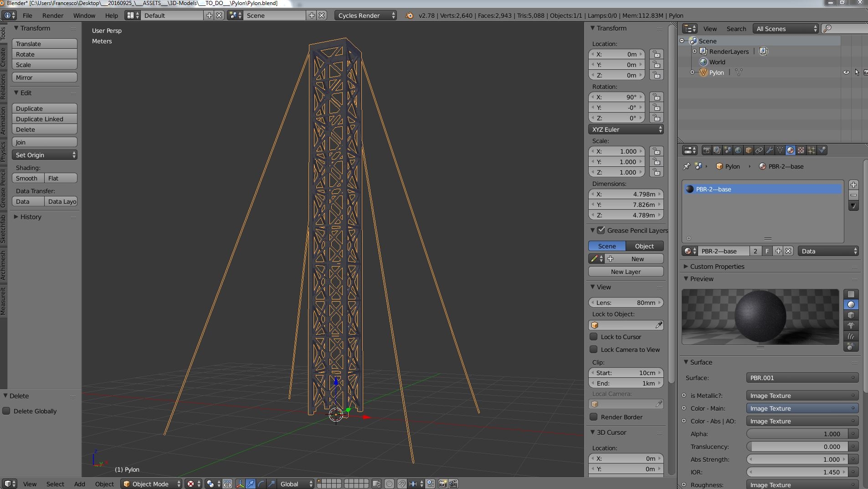Open Texture properties with checker icon
Image resolution: width=868 pixels, height=489 pixels.
click(x=801, y=150)
